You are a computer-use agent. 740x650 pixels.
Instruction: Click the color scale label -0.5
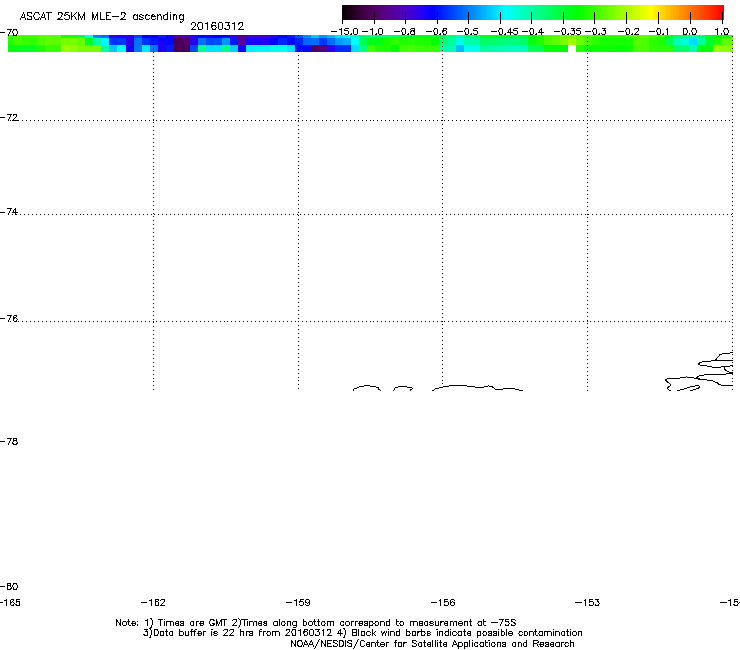tap(468, 32)
